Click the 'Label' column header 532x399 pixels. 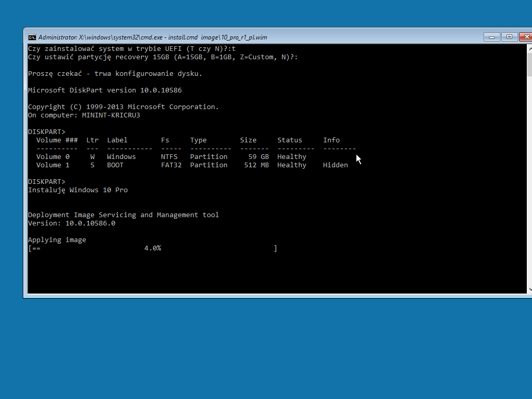click(x=117, y=140)
